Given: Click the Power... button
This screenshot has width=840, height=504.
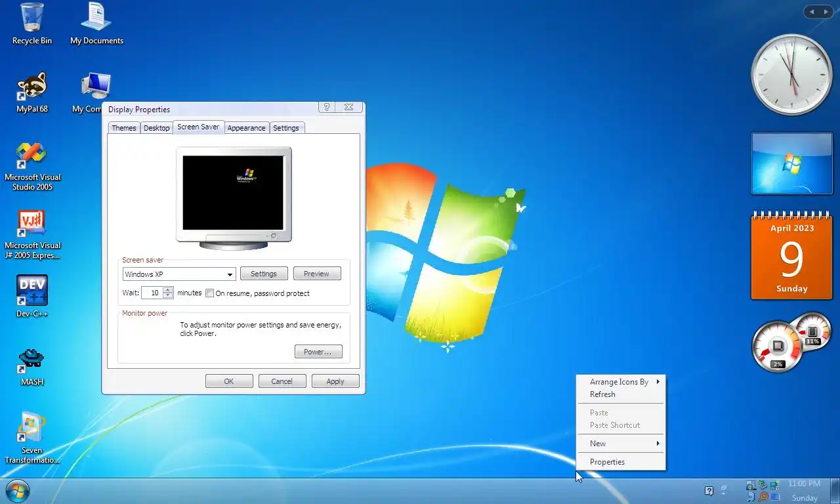Looking at the screenshot, I should click(x=318, y=352).
